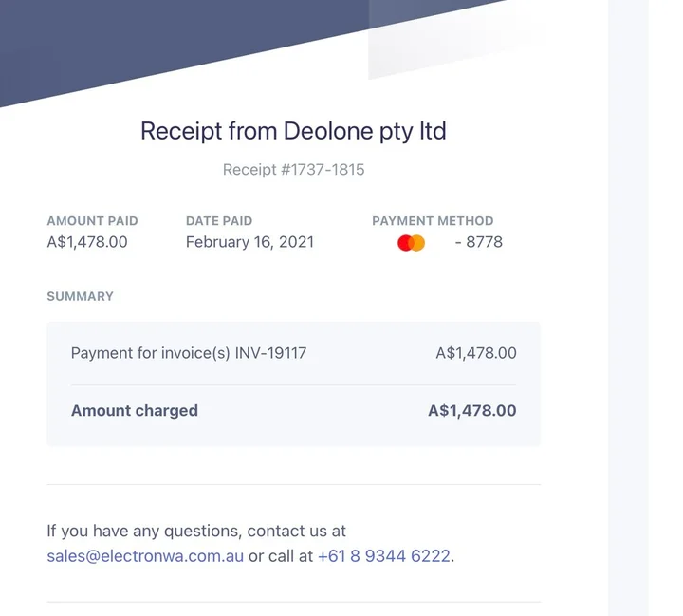Click the invoice line amount A$1,478.00
Viewport: 683px width, 616px height.
(x=476, y=353)
